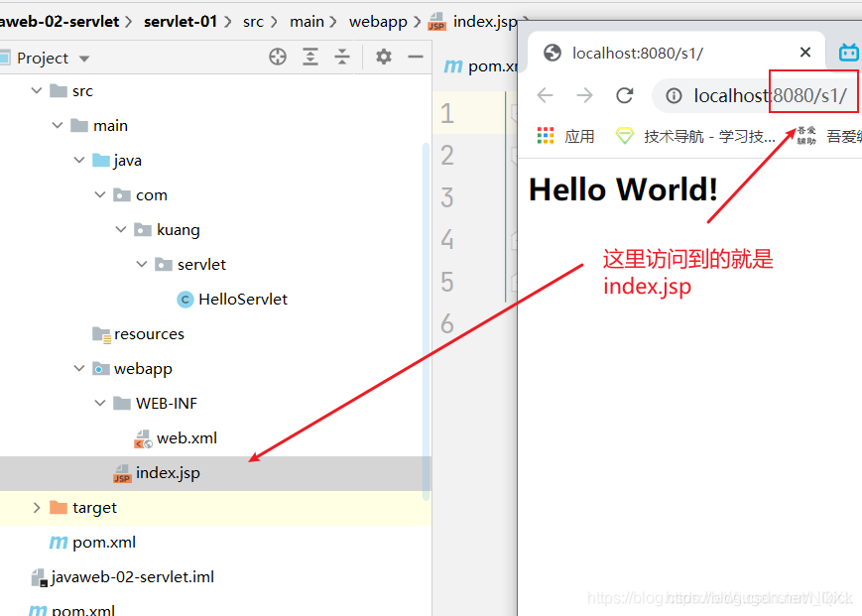Close the localhost:8080/s1/ browser tab
The width and height of the screenshot is (862, 616).
(x=805, y=53)
